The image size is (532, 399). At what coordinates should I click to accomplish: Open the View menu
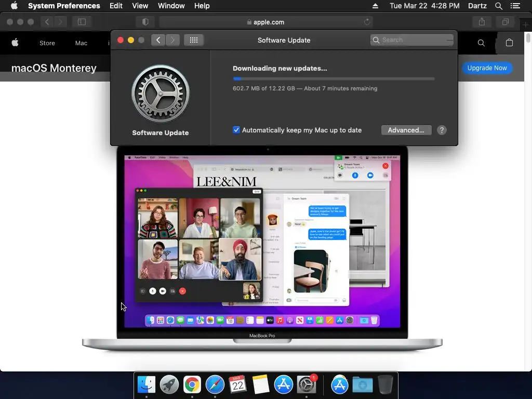140,6
